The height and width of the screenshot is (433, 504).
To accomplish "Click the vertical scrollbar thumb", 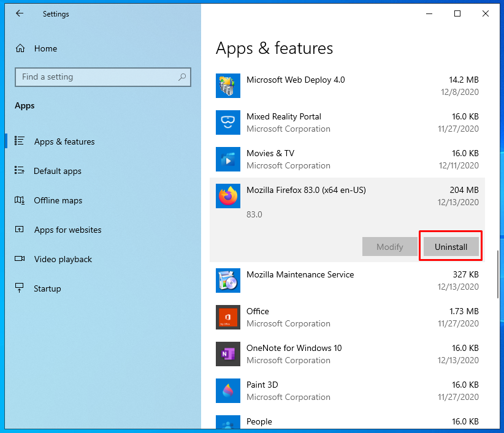I will click(498, 274).
